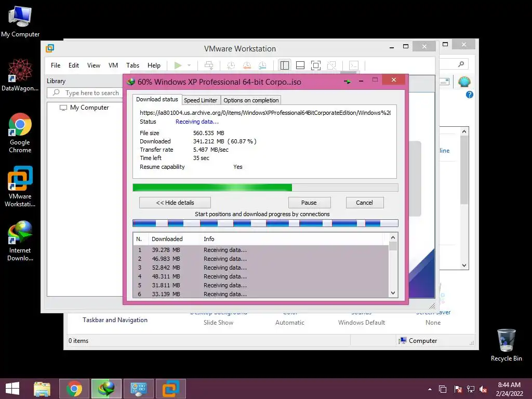Open the Help menu in VMware

click(154, 65)
